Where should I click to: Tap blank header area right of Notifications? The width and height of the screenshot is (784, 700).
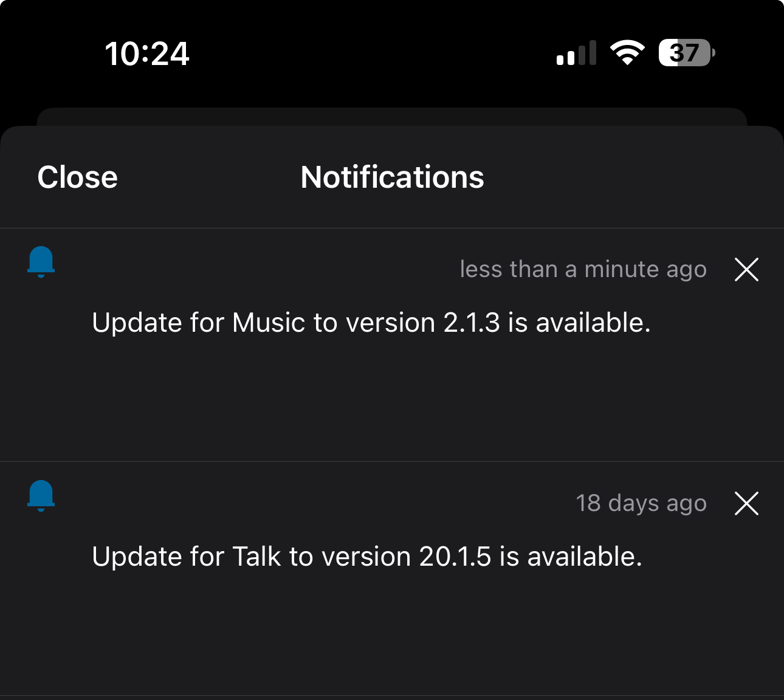[x=632, y=177]
